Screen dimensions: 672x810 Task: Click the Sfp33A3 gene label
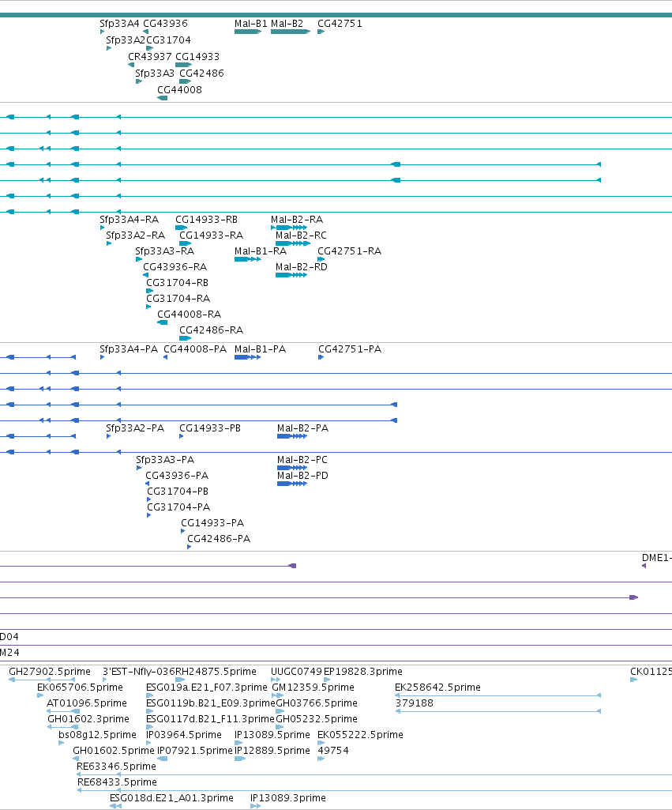pos(155,73)
